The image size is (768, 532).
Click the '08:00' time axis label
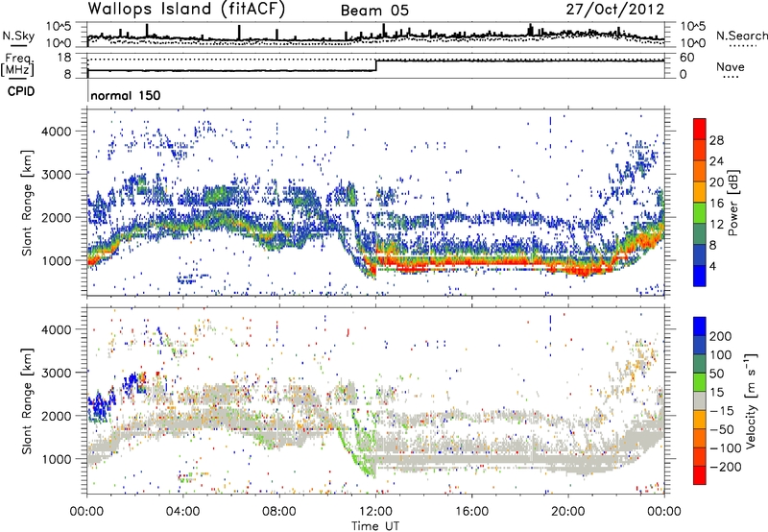(x=279, y=512)
